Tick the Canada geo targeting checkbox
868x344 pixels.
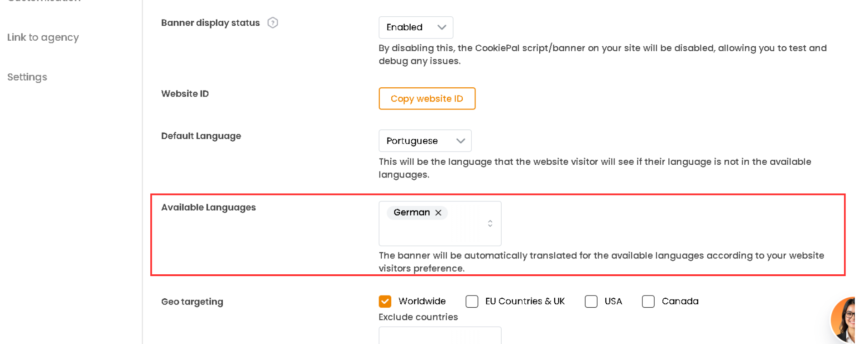648,301
